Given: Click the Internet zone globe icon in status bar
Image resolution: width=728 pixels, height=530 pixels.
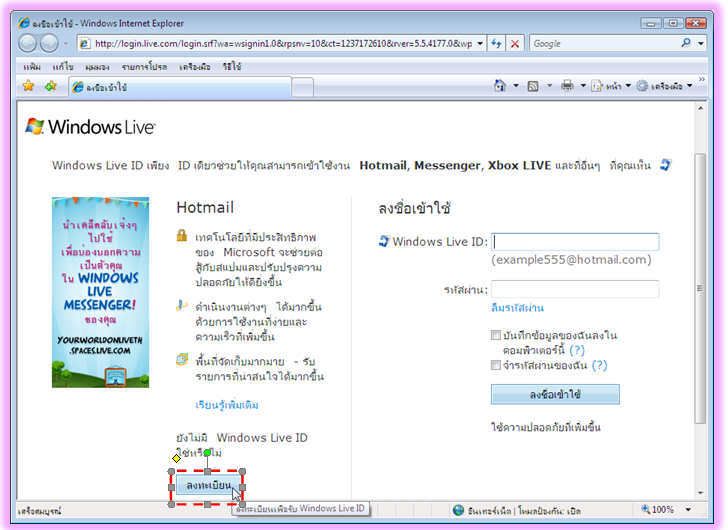Looking at the screenshot, I should click(x=459, y=510).
